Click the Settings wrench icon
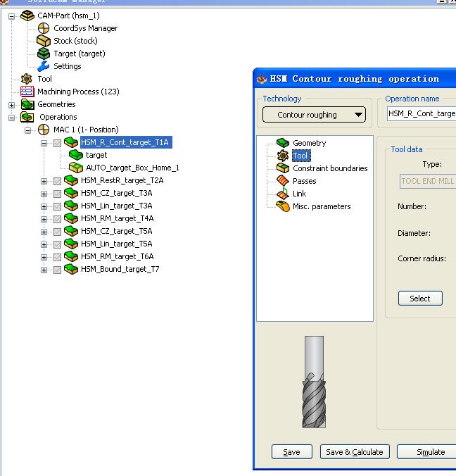This screenshot has height=476, width=456. click(44, 66)
